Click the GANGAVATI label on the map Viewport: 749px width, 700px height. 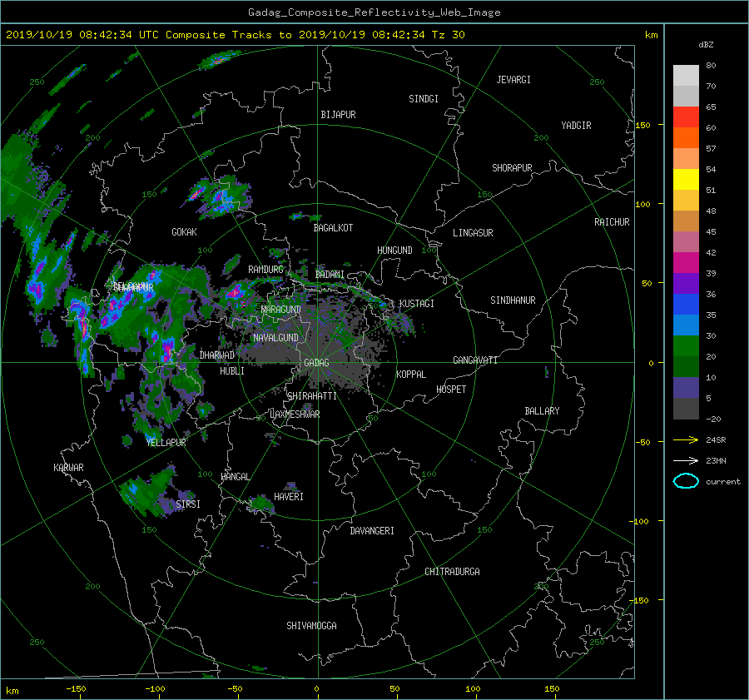pos(475,360)
